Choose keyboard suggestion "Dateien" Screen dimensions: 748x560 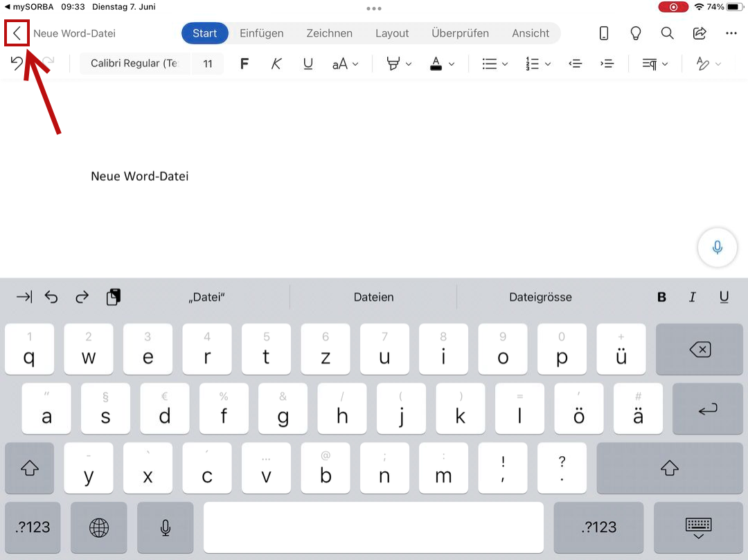[373, 297]
